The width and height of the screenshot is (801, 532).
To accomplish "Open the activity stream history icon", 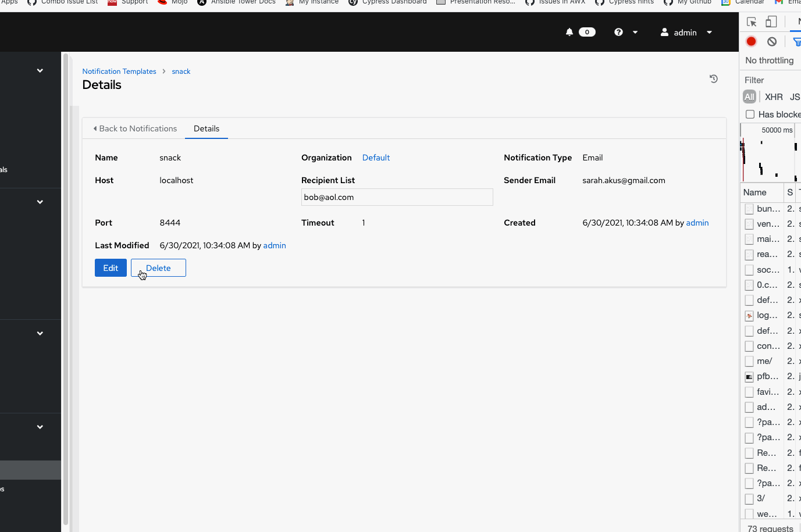I will (714, 79).
